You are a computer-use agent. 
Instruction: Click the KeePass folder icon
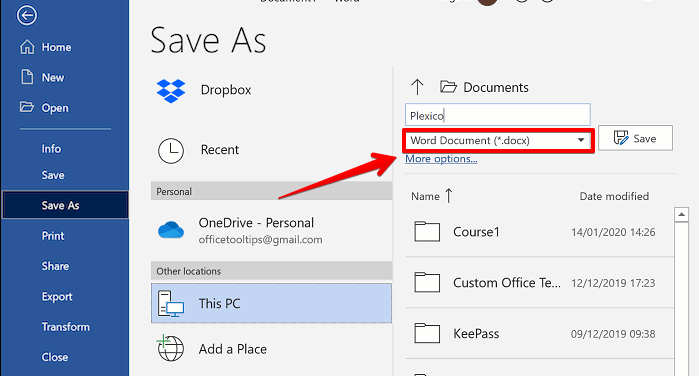[427, 333]
